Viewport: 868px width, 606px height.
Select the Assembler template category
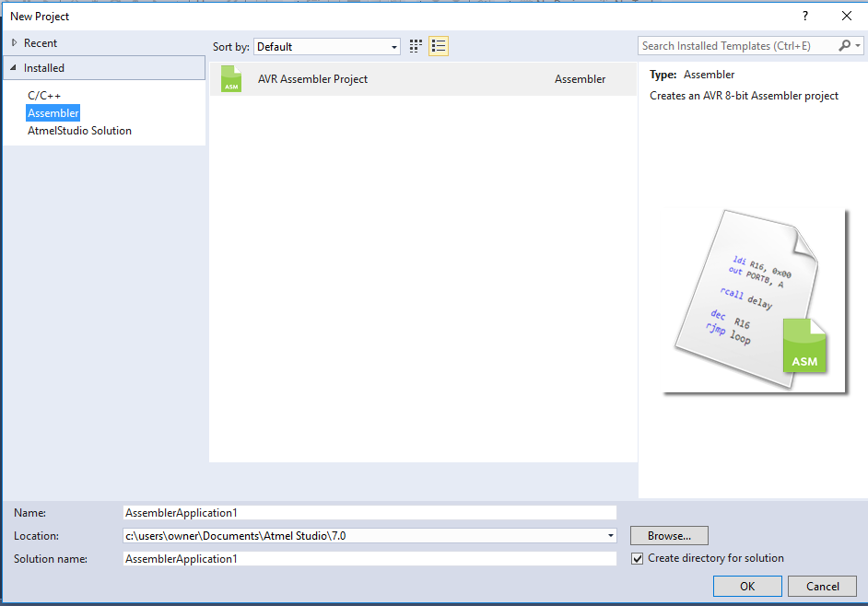click(53, 113)
